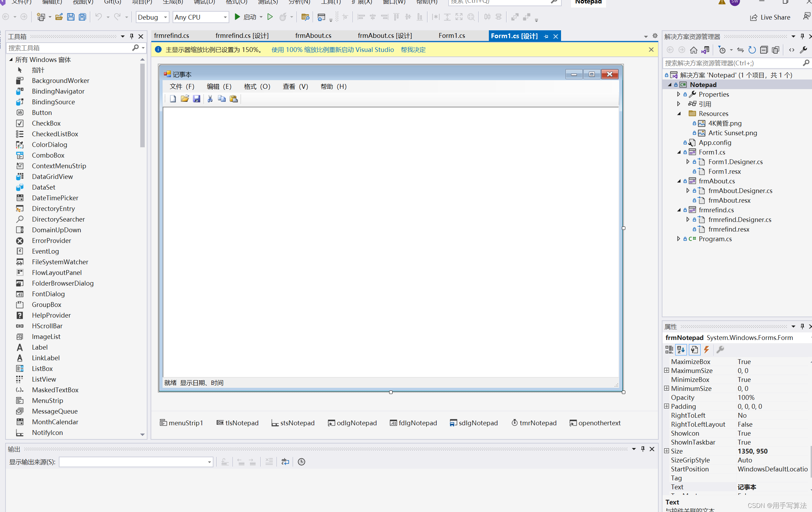
Task: Collapse the All Windows Forms toolbox group
Action: (x=11, y=60)
